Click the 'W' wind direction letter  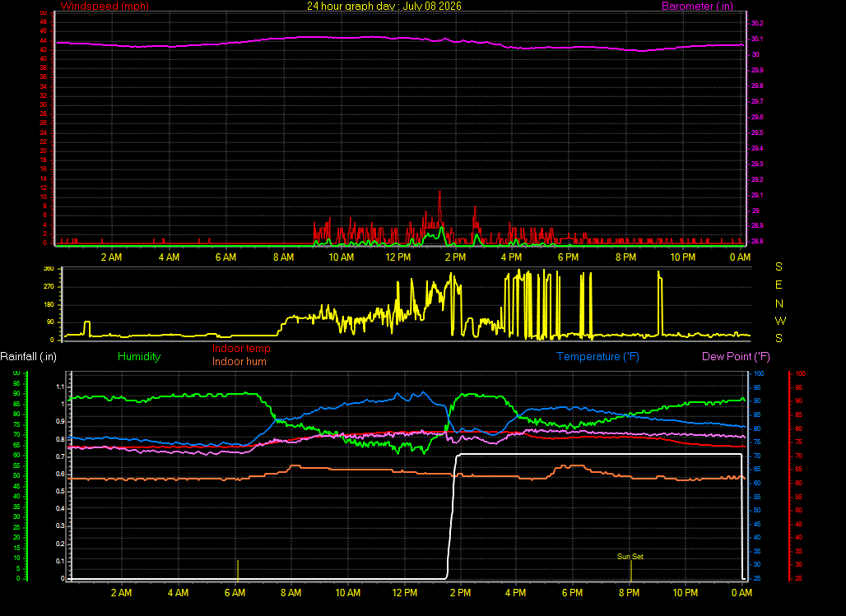(x=780, y=321)
